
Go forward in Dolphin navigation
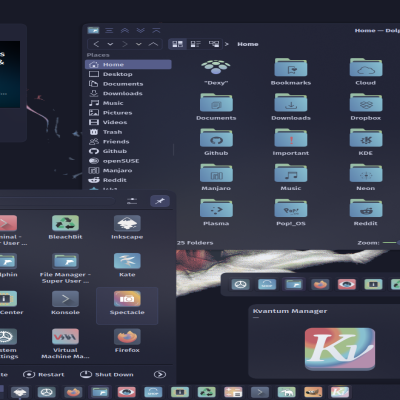click(125, 44)
